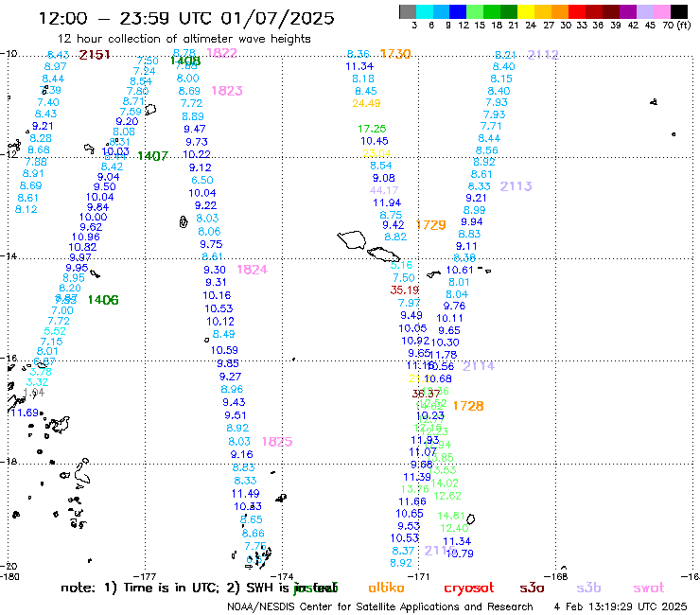Click the purple 42 ft legend swatch
Viewport: 700px width, 615px height.
(x=627, y=11)
